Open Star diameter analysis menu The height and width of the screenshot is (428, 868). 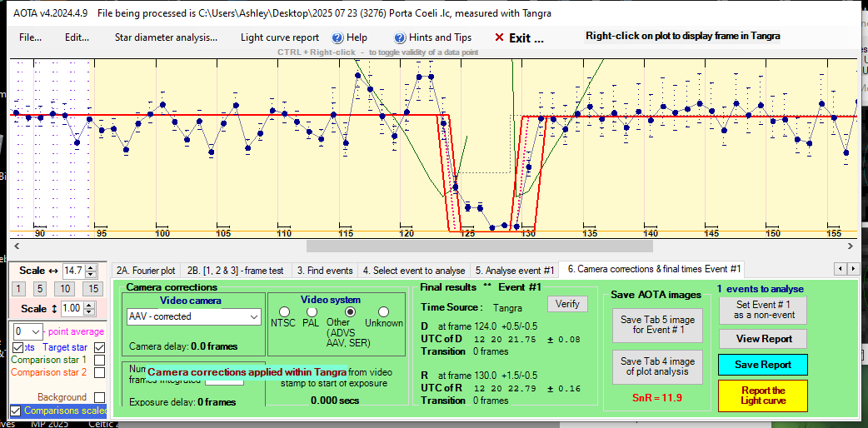click(166, 37)
